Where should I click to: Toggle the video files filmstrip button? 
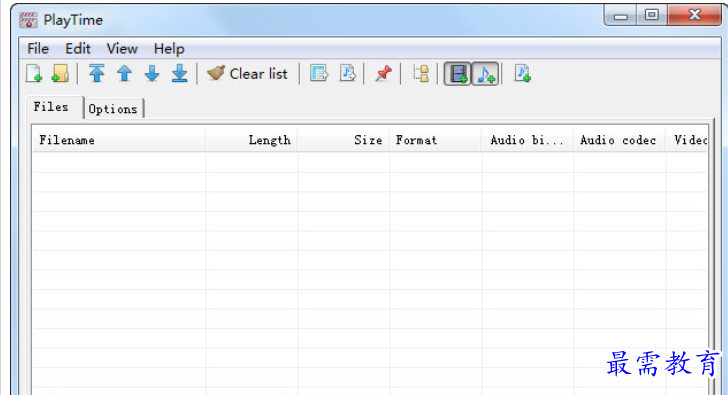pyautogui.click(x=458, y=74)
